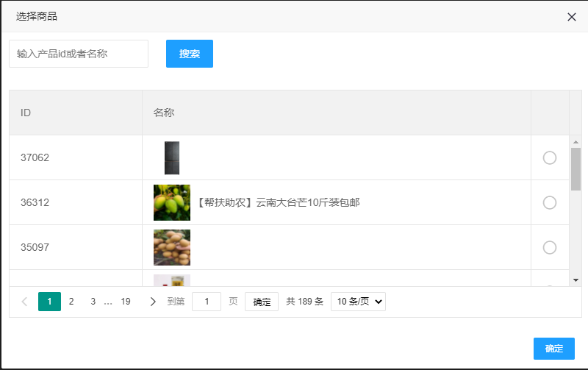Click ID cell 35097
This screenshot has height=370, width=588.
[x=76, y=247]
